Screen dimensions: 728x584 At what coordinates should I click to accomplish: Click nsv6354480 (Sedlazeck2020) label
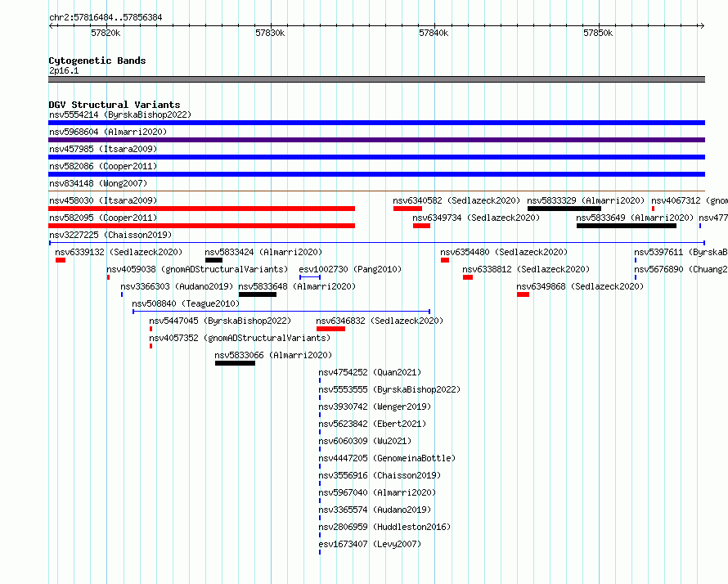[x=504, y=252]
